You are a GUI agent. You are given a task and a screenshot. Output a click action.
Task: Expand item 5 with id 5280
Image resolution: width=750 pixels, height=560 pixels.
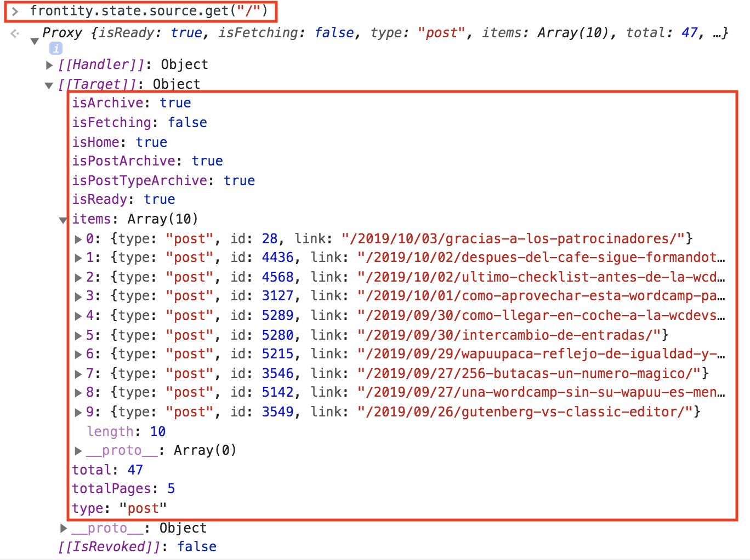(x=78, y=335)
